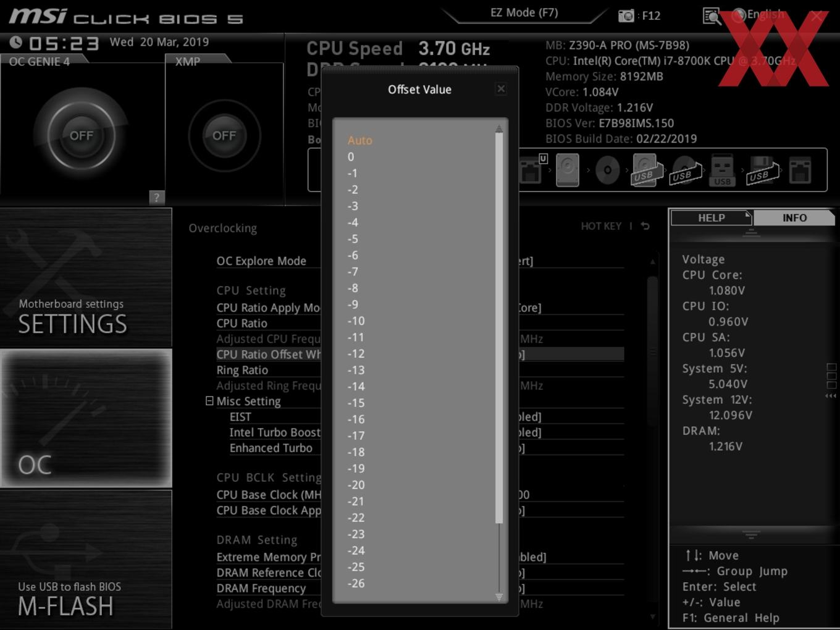Select CPU Ratio row in background list
This screenshot has height=630, width=840.
click(x=241, y=323)
